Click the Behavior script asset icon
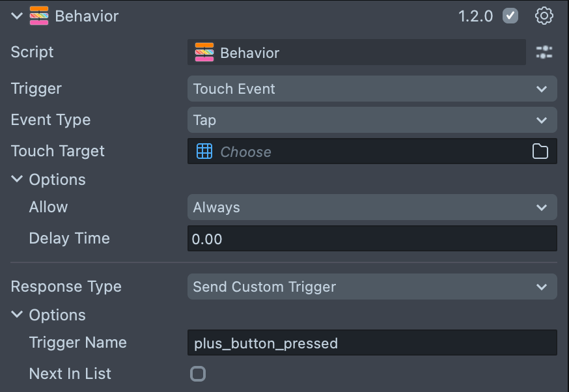Screen dimensions: 569x392 coord(204,53)
